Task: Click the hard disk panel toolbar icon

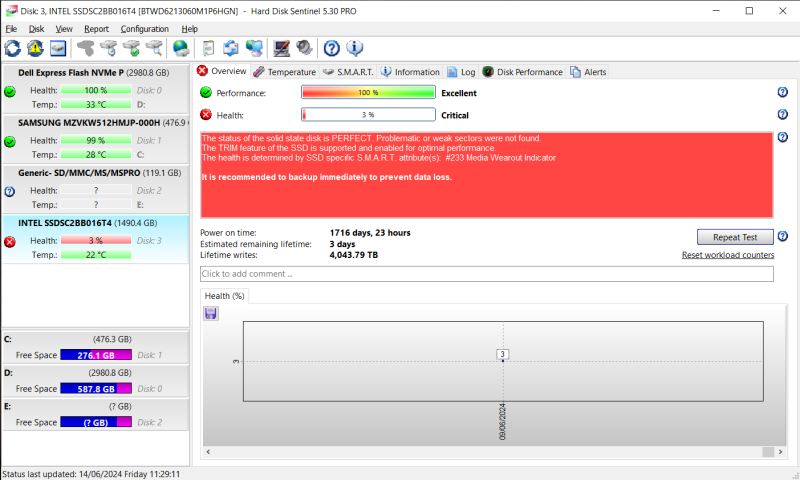Action: click(58, 48)
